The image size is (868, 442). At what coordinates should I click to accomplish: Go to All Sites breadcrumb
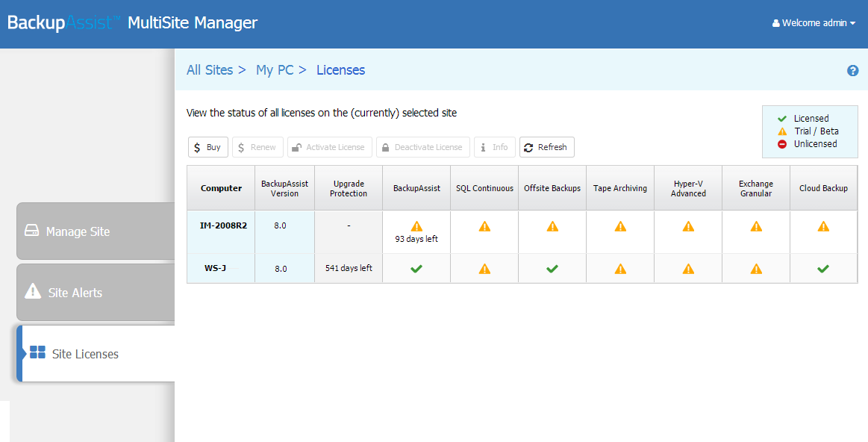(210, 70)
